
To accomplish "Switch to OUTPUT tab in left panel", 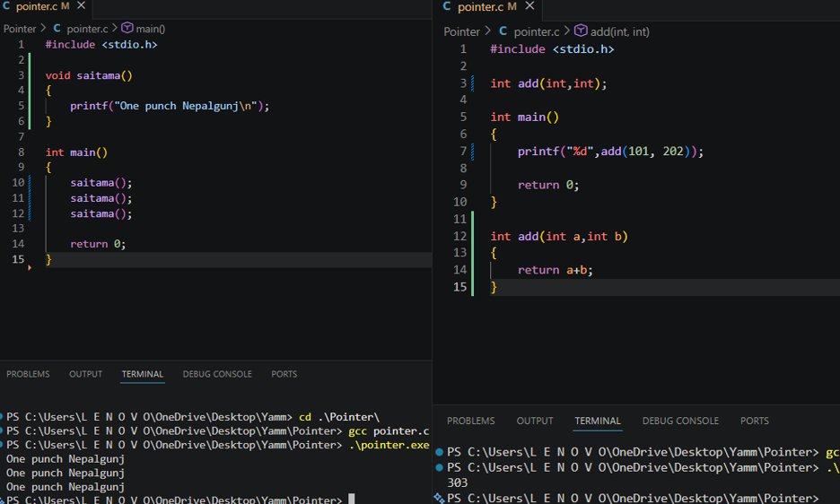I will coord(85,374).
